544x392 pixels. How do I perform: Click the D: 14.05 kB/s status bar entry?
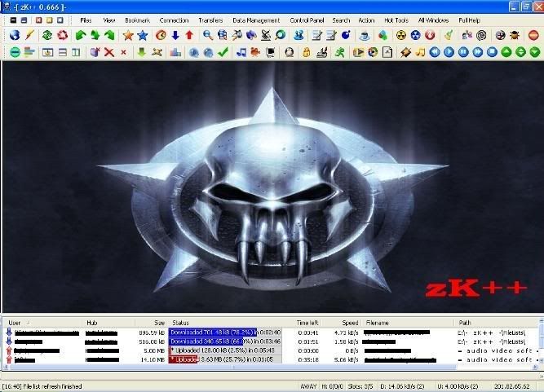click(402, 386)
